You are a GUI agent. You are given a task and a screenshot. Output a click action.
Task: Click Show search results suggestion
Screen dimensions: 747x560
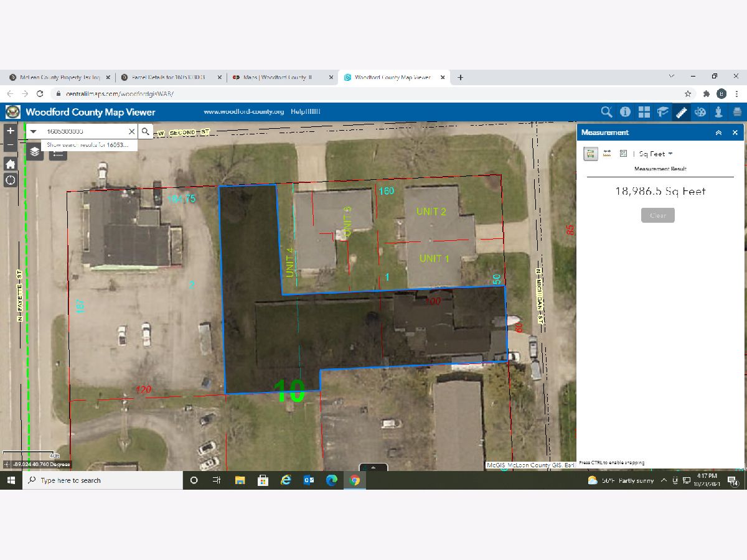[88, 144]
